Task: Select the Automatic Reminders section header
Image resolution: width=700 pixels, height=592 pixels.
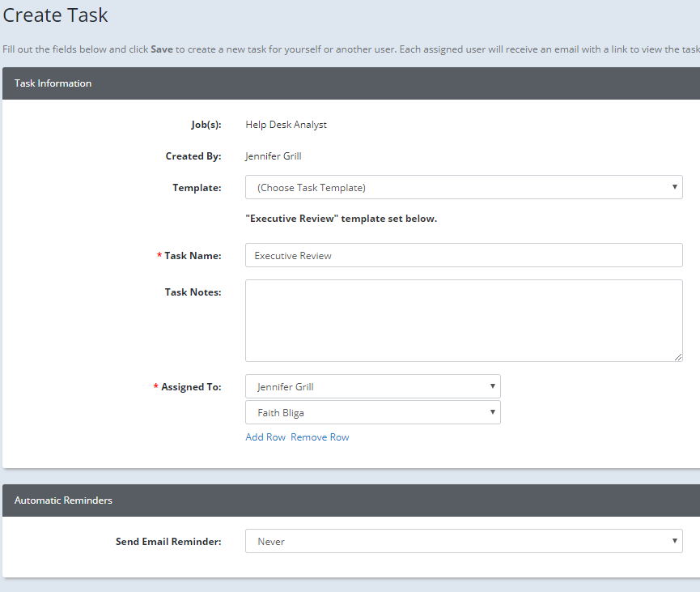Action: (63, 500)
